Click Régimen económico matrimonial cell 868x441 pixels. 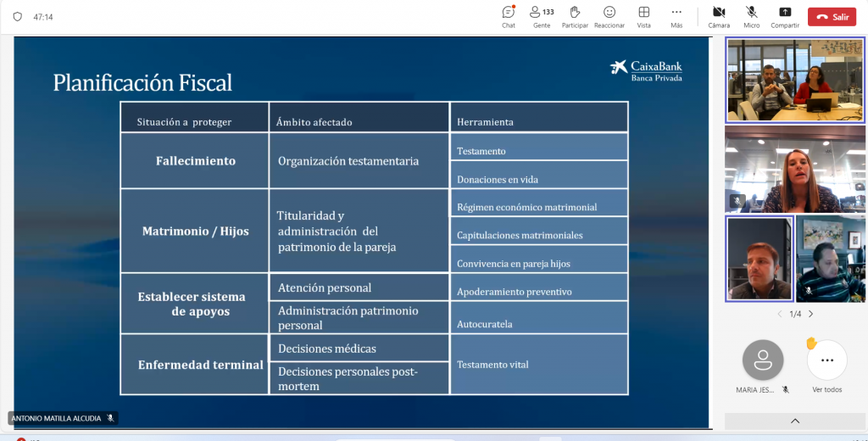[x=539, y=203]
